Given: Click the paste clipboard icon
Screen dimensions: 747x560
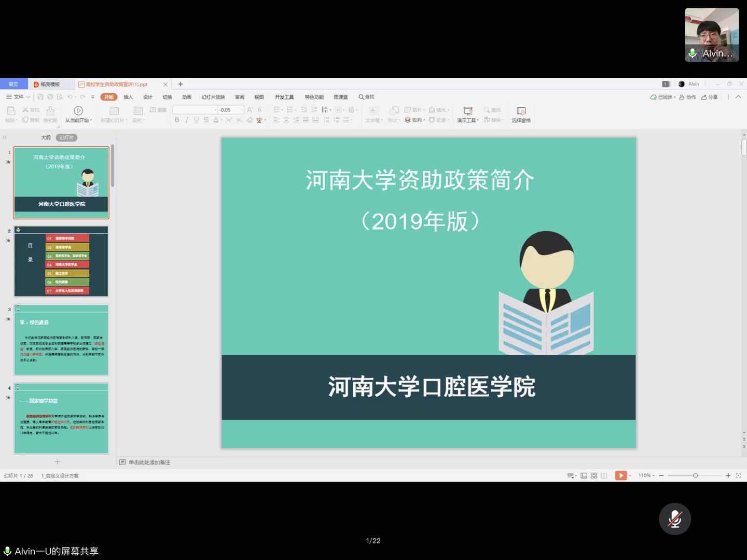Looking at the screenshot, I should tap(11, 110).
